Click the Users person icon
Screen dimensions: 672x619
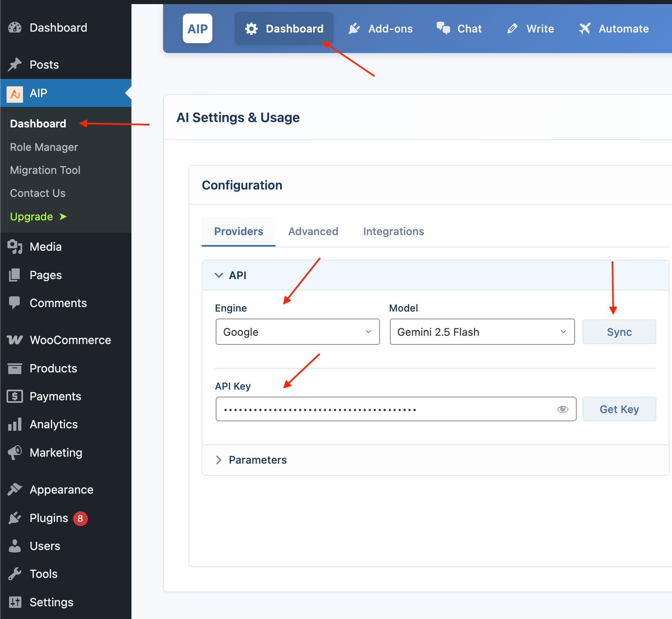(x=15, y=546)
